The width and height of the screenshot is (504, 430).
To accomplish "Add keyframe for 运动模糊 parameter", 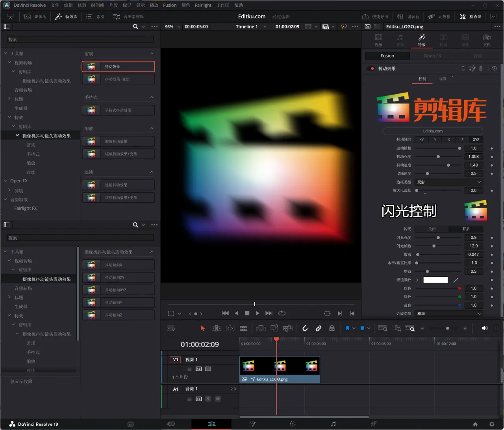I will [492, 149].
